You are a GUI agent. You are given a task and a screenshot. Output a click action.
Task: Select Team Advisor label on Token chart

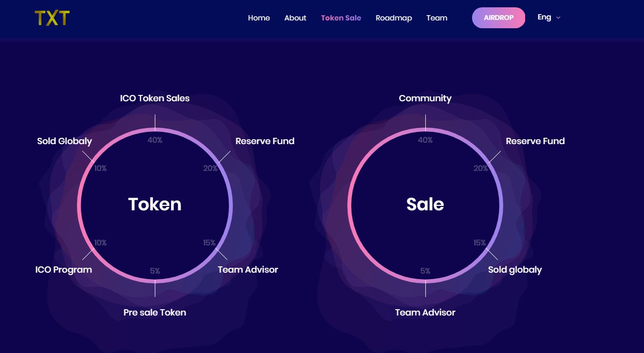[x=248, y=270]
